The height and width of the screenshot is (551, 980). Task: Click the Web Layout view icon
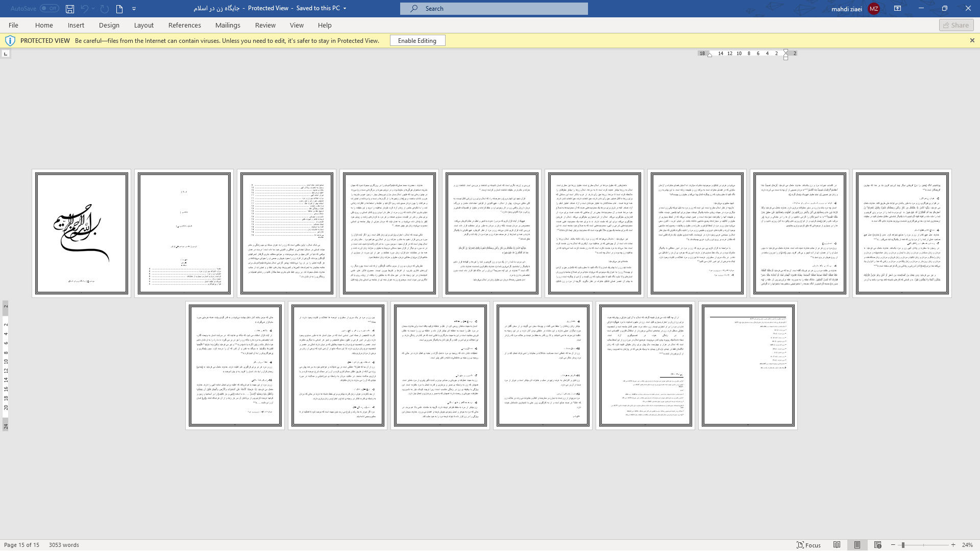pyautogui.click(x=878, y=545)
